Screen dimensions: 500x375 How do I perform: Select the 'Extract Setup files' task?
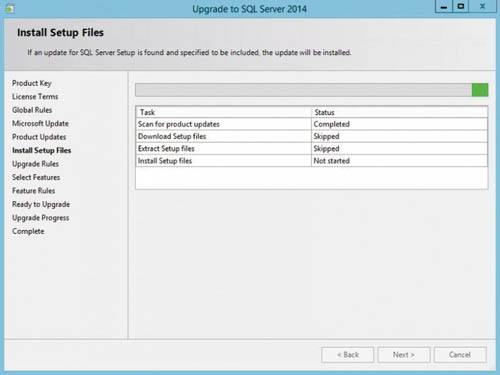(x=312, y=149)
